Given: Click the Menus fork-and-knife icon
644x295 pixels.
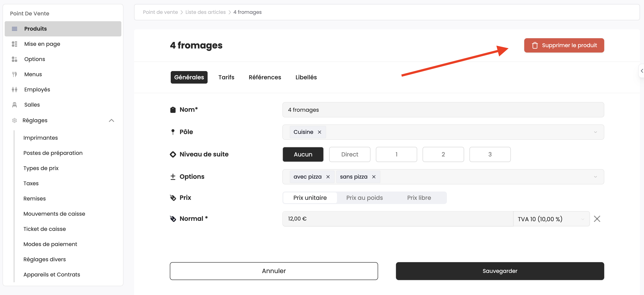Looking at the screenshot, I should [15, 74].
